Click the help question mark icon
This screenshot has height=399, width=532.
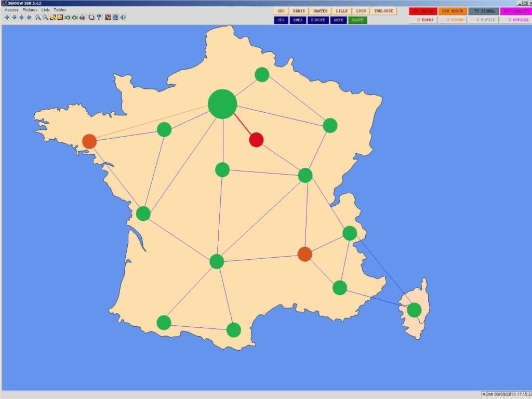pyautogui.click(x=99, y=17)
